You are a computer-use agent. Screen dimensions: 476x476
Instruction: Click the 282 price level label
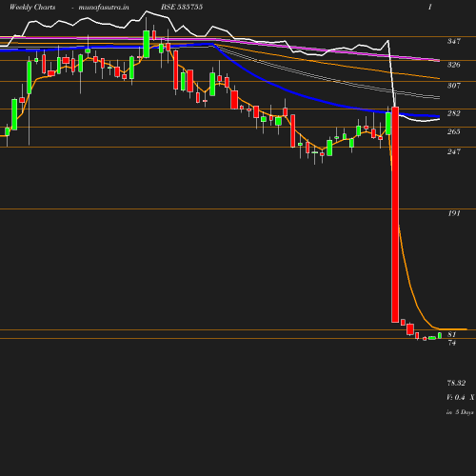coord(454,113)
